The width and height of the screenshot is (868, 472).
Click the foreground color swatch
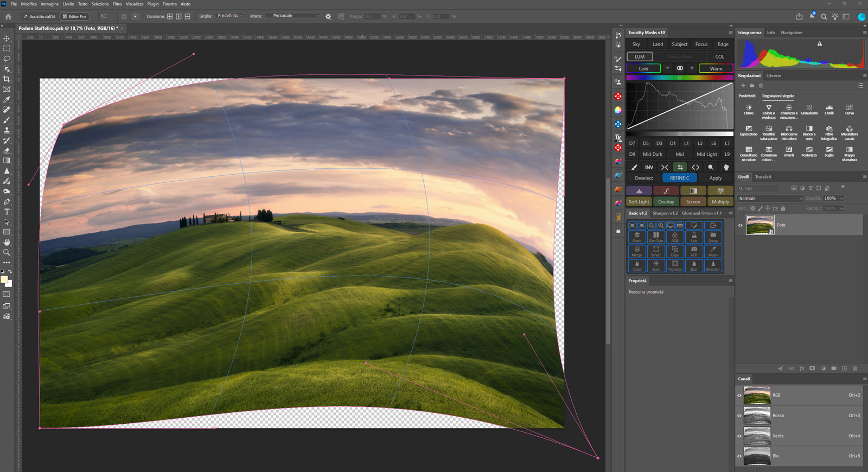pyautogui.click(x=4, y=280)
